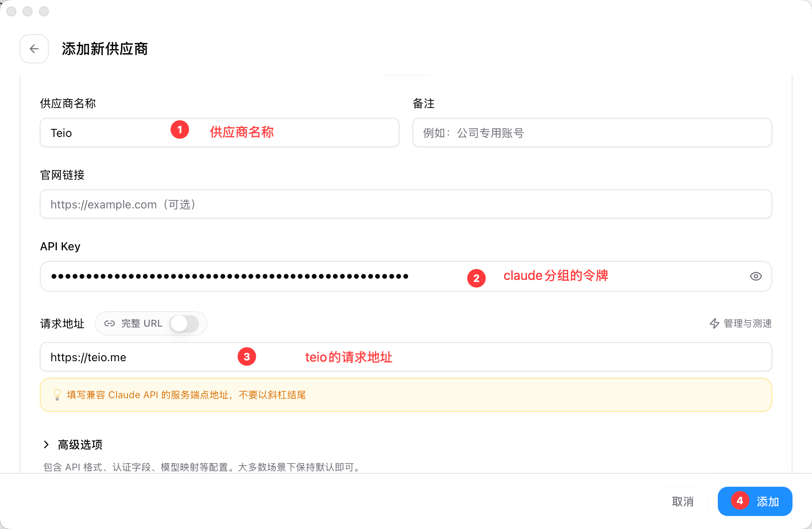Image resolution: width=812 pixels, height=529 pixels.
Task: Click the 备注 label
Action: [423, 103]
